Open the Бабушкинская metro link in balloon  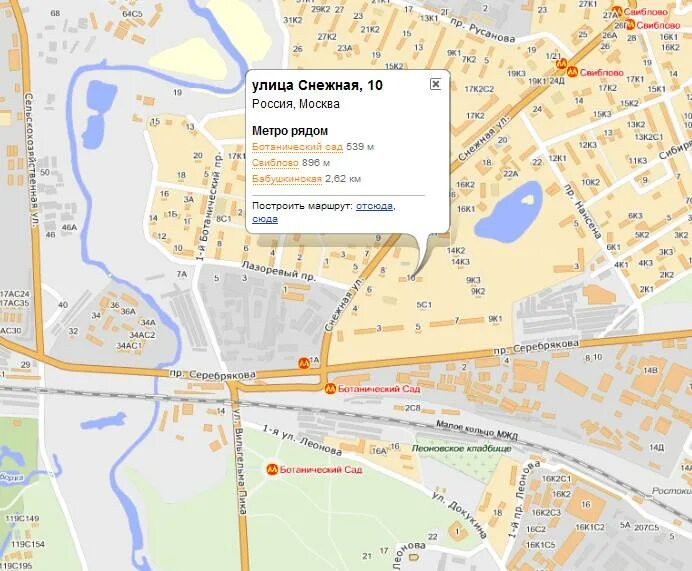[x=287, y=179]
